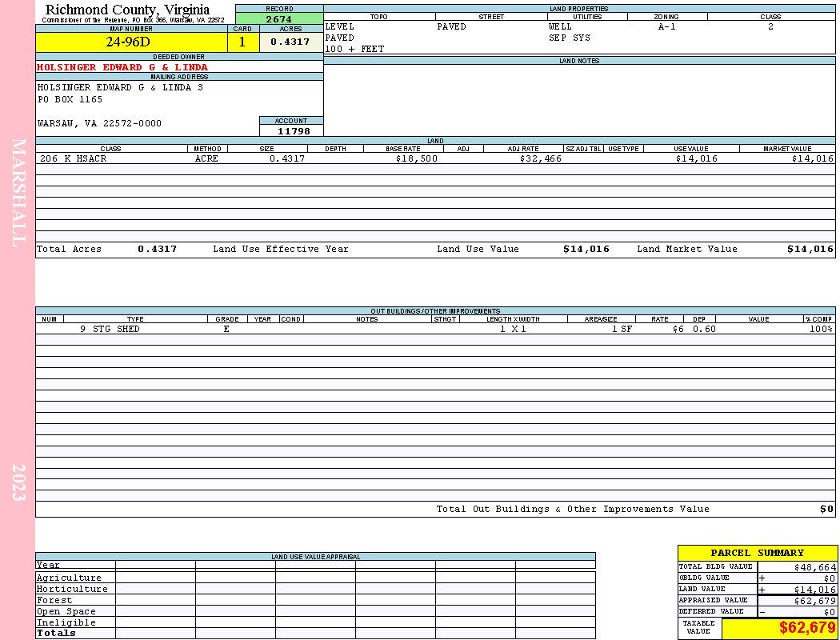Click mailing address line PO BOX 1165

pos(70,100)
